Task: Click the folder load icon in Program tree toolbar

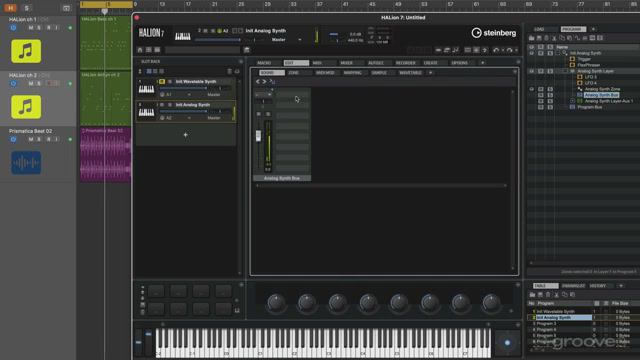Action: (x=531, y=38)
